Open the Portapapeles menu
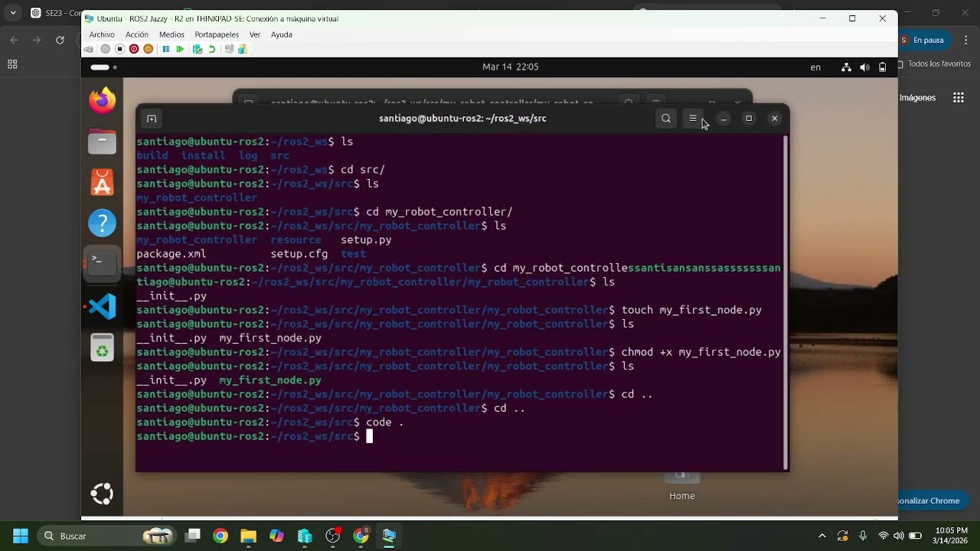This screenshot has height=551, width=980. point(217,34)
